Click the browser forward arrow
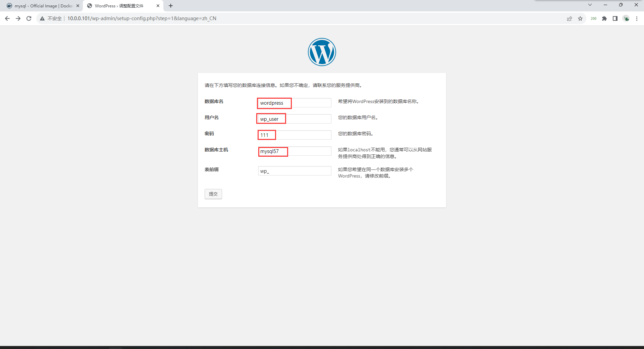 pyautogui.click(x=18, y=18)
